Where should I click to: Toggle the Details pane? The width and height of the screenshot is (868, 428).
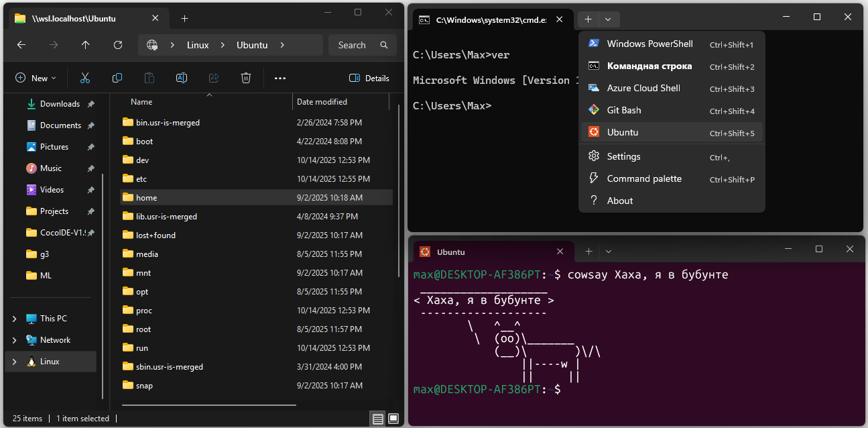click(369, 78)
